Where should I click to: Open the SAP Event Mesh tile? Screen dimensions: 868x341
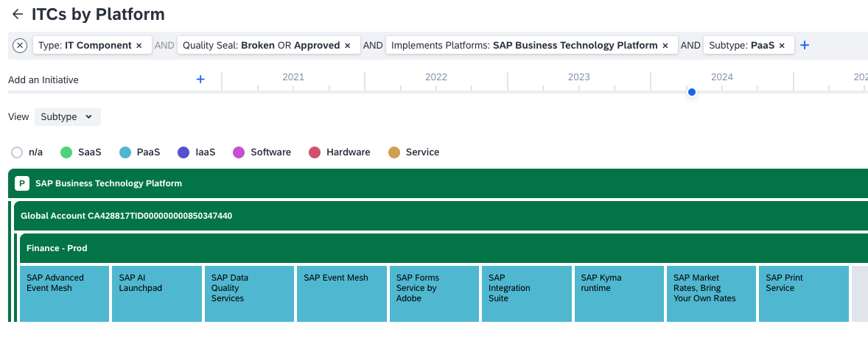[x=342, y=293]
